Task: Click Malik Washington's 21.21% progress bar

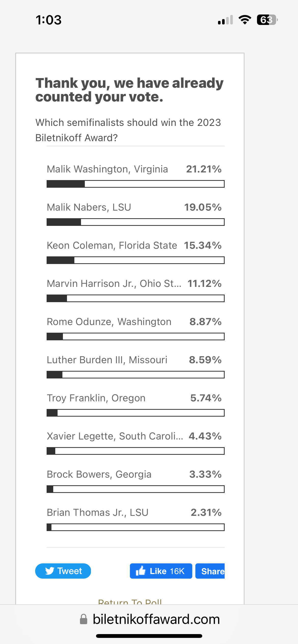Action: click(135, 184)
